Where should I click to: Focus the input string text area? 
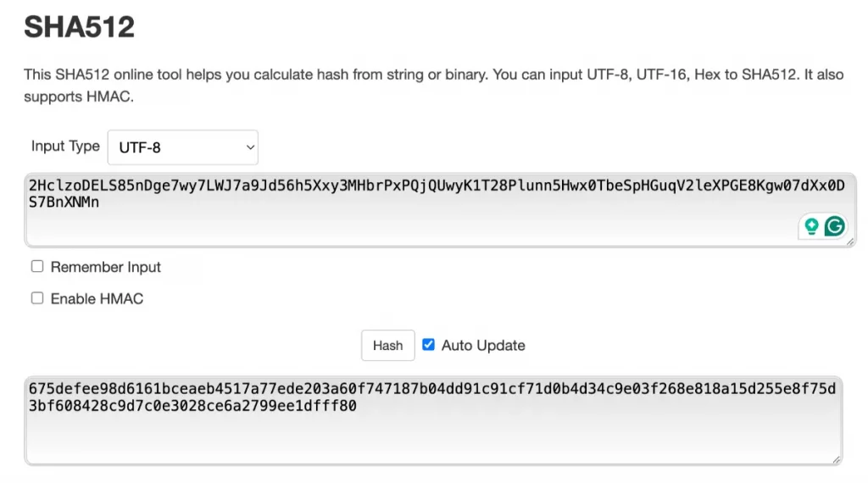pos(440,210)
